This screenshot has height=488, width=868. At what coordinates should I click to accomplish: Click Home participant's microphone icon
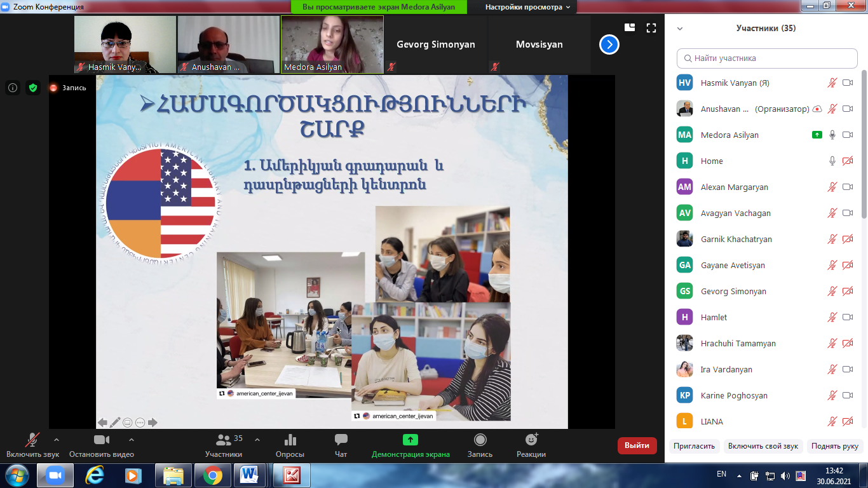(832, 161)
